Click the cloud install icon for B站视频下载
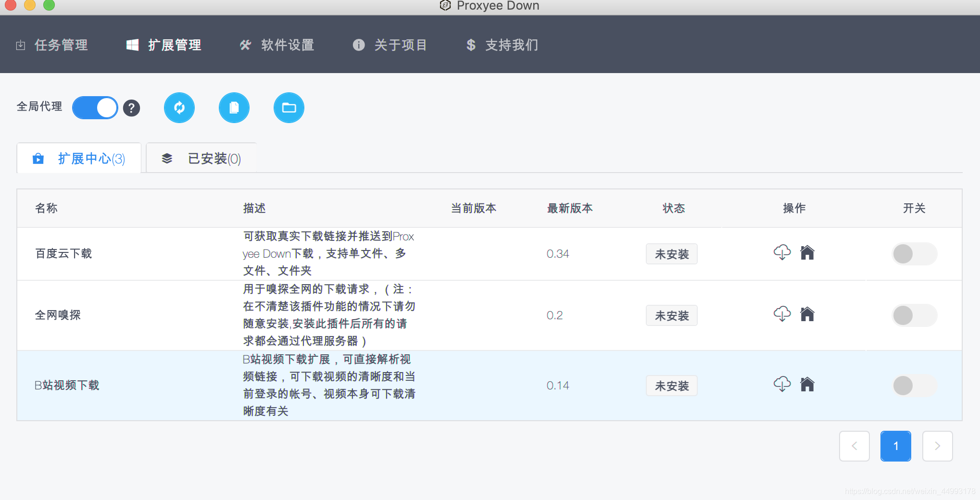 pos(782,384)
